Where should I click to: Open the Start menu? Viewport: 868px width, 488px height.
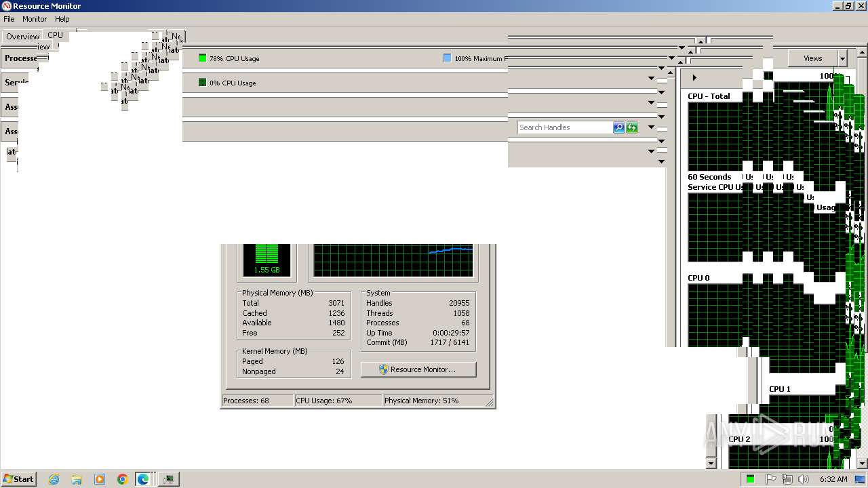[18, 479]
